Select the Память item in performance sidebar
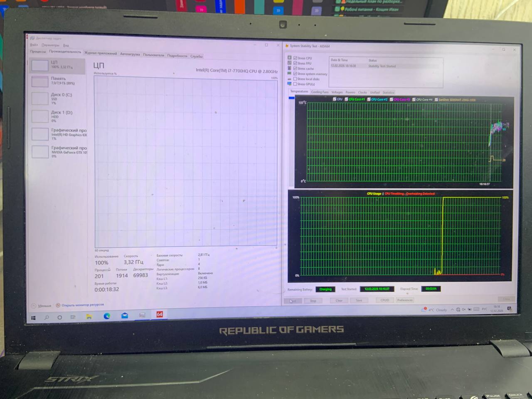This screenshot has height=399, width=532. click(58, 81)
